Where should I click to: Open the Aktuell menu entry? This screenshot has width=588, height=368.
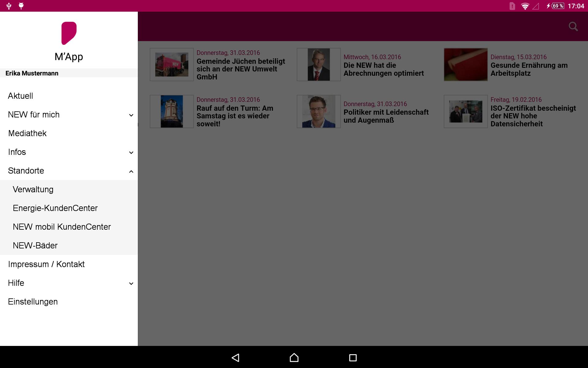pos(21,96)
